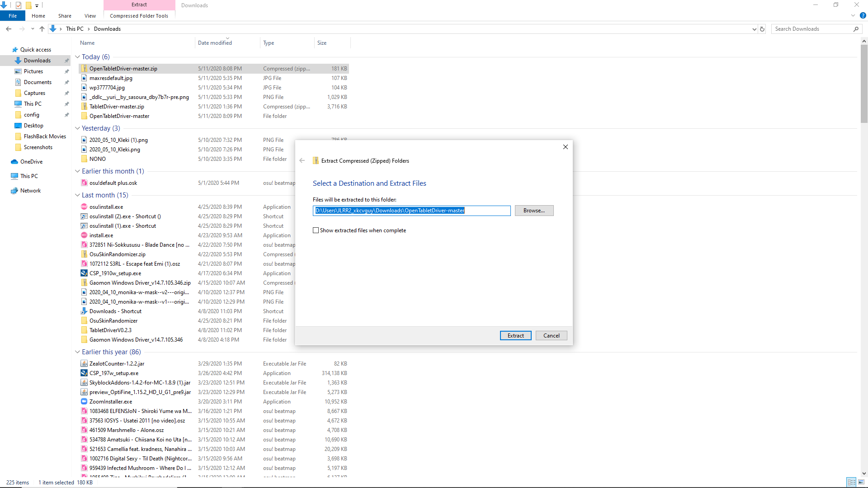Click the search magnifier icon in Search Downloads
The height and width of the screenshot is (488, 868).
point(856,29)
